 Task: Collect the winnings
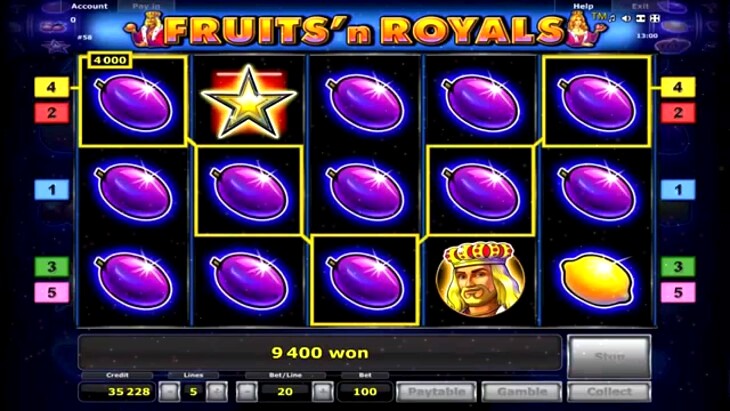pyautogui.click(x=609, y=391)
